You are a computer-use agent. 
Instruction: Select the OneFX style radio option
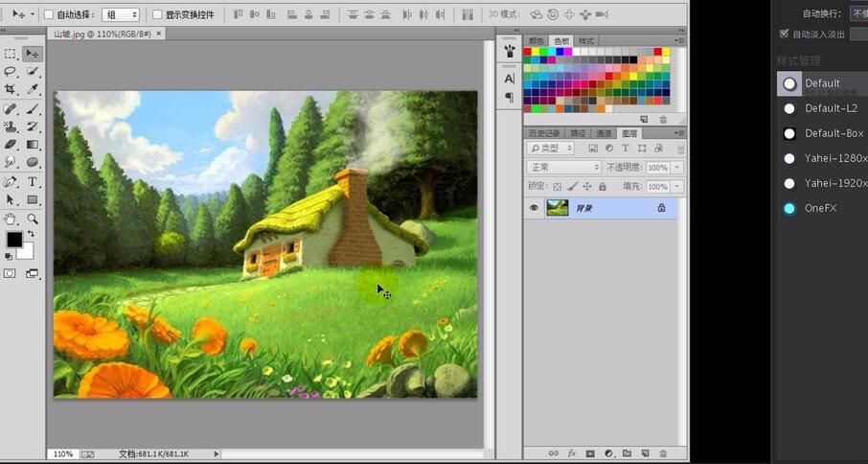tap(789, 208)
